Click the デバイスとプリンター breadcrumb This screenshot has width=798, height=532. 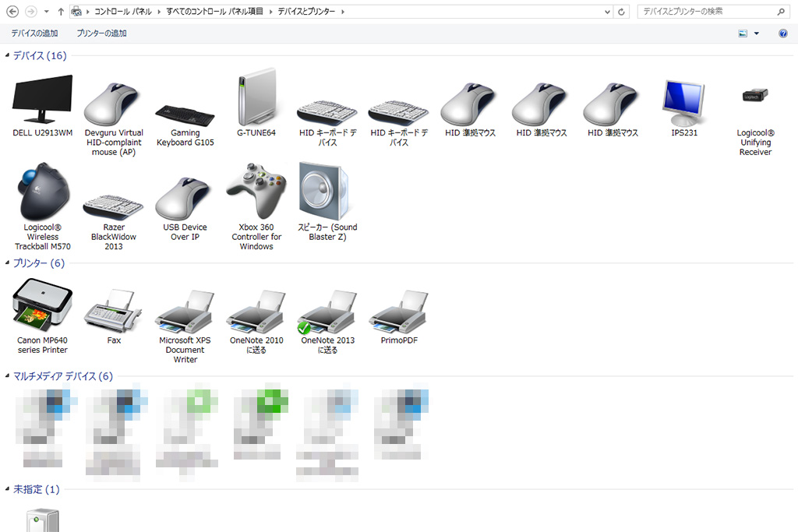tap(306, 11)
